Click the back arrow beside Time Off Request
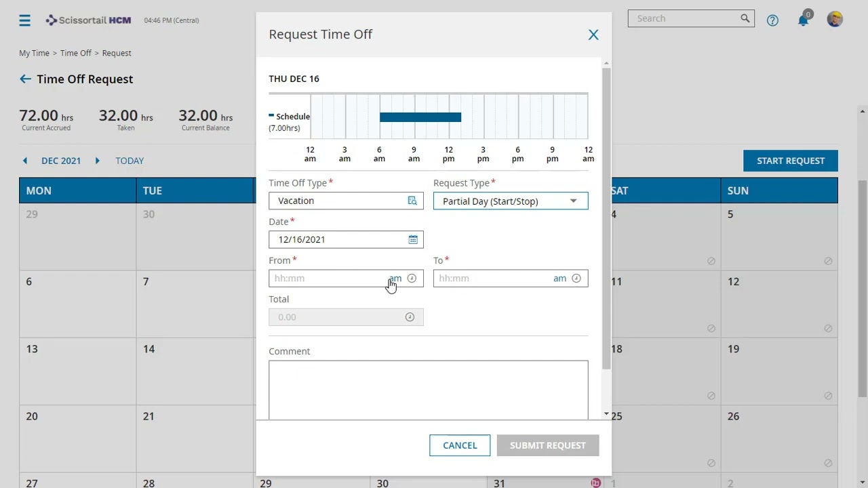The image size is (868, 488). pyautogui.click(x=25, y=79)
